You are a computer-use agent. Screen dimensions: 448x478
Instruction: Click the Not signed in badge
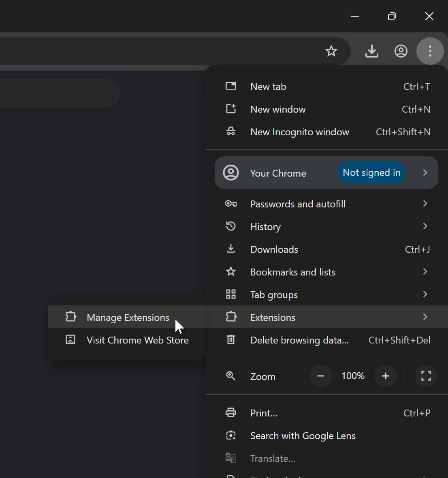371,173
